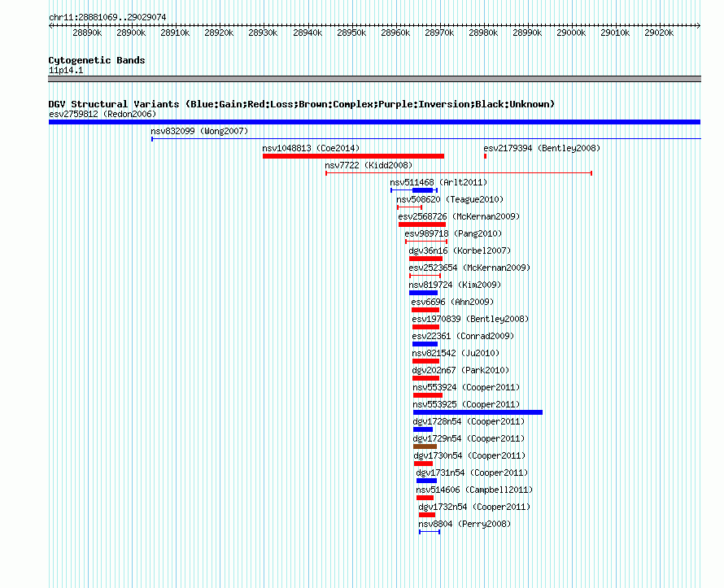
Task: Select the red esv2568726 loss bar
Action: point(422,224)
